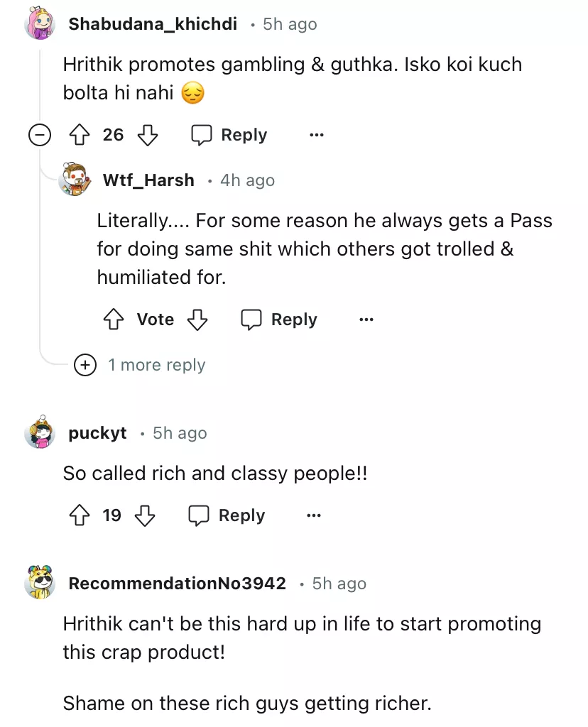Downvote puckyt's comment
Viewport: 588px width, 727px height.
coord(145,515)
